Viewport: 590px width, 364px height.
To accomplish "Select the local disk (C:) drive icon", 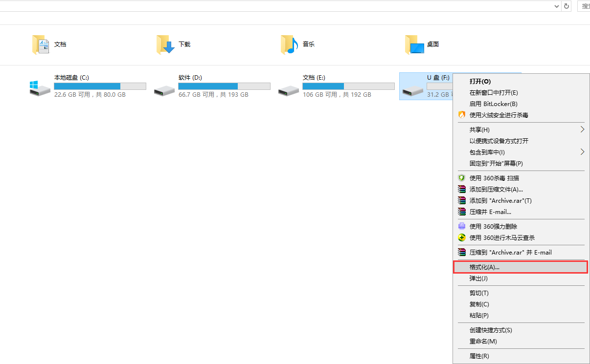I will (x=40, y=88).
